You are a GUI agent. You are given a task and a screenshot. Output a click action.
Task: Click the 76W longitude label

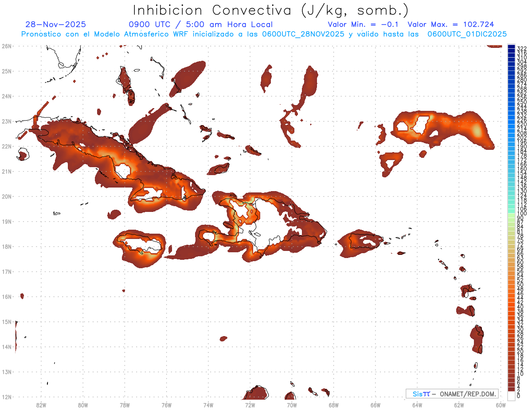coord(167,404)
